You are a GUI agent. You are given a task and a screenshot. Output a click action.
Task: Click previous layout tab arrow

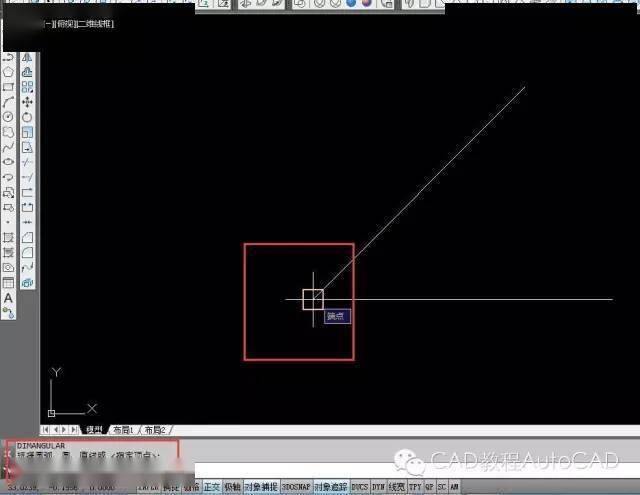56,430
